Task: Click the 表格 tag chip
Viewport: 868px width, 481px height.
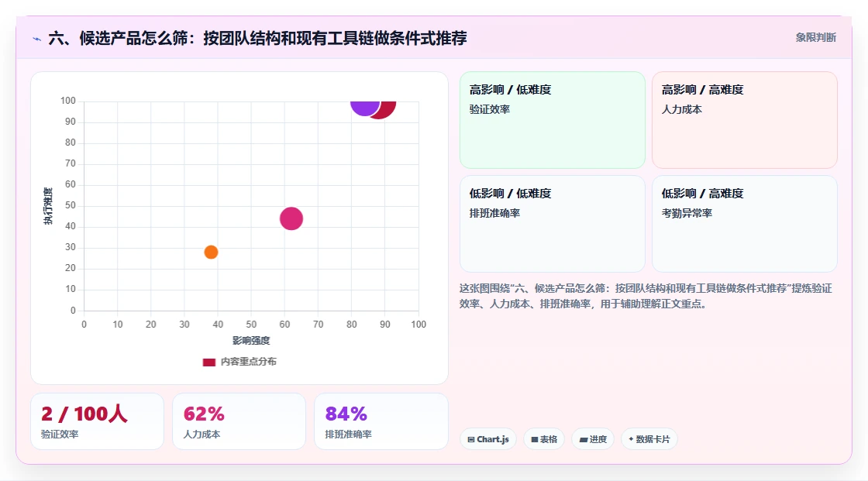Action: pyautogui.click(x=544, y=439)
